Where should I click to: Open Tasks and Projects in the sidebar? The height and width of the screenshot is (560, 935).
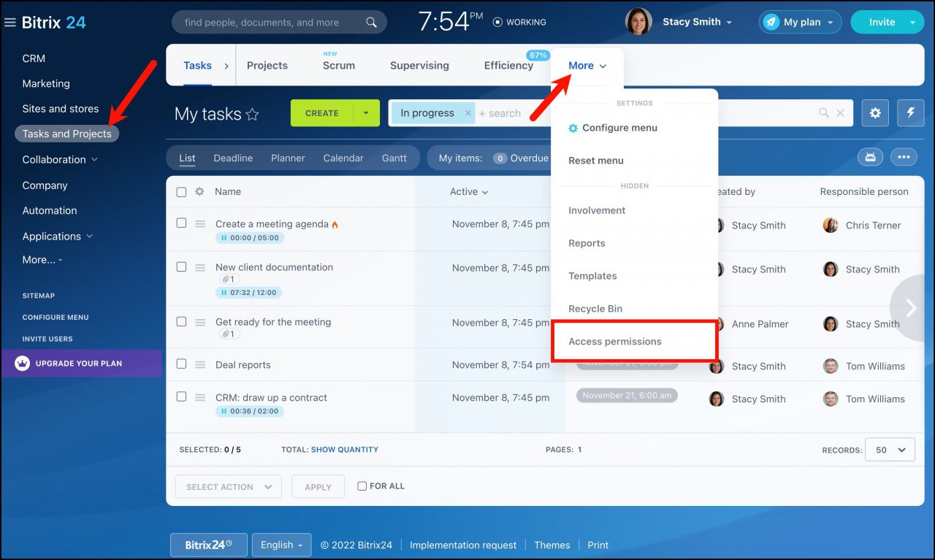(67, 134)
